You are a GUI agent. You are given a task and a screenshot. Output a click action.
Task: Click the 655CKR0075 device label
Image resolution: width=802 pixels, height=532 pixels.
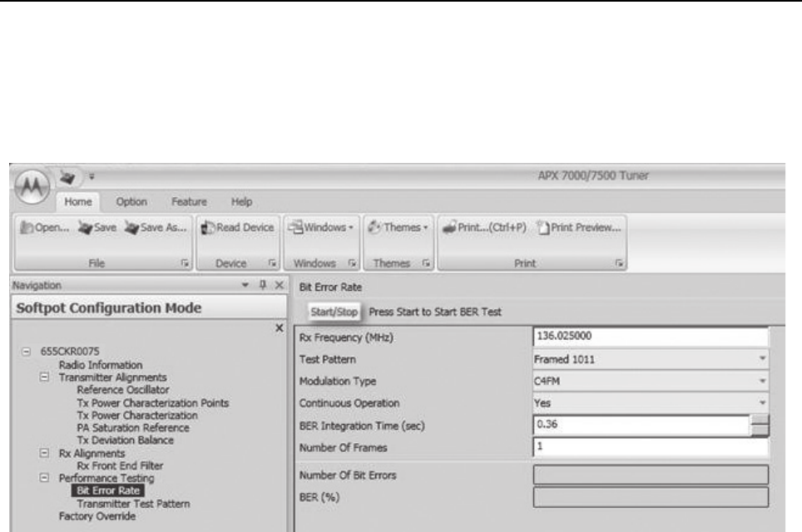click(70, 352)
